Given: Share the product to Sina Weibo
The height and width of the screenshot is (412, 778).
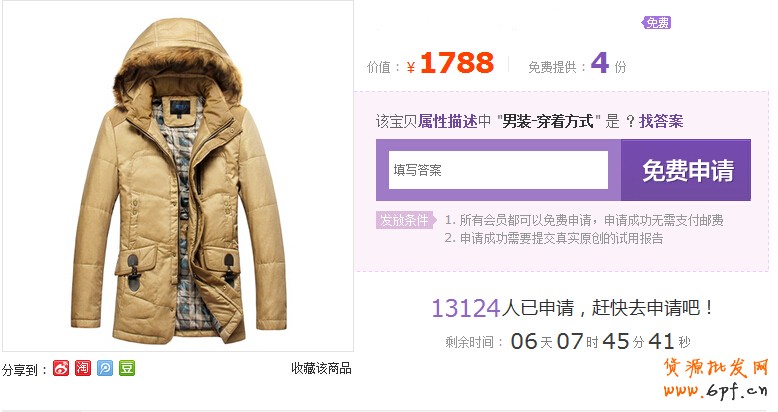Looking at the screenshot, I should pos(61,368).
